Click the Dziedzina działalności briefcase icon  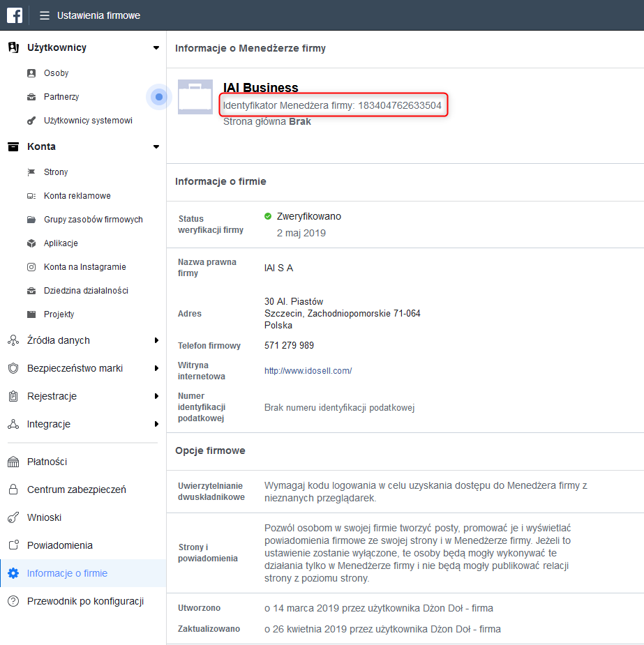tap(31, 291)
